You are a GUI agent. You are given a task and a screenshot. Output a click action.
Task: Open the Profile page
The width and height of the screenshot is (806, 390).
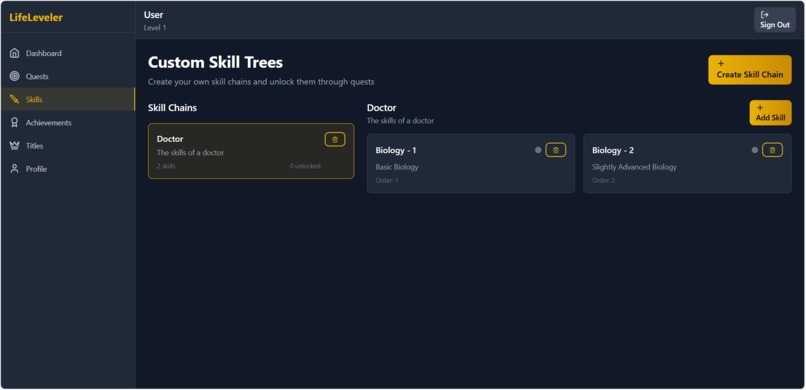(x=68, y=169)
